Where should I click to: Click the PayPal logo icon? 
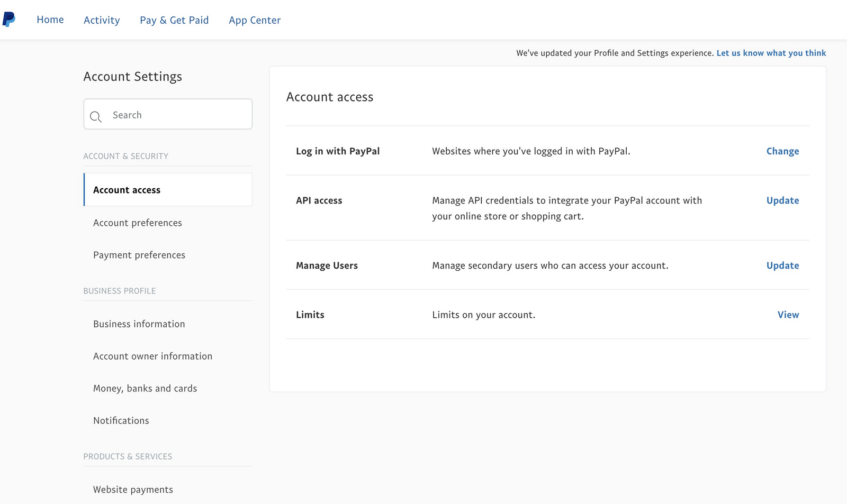[x=9, y=20]
